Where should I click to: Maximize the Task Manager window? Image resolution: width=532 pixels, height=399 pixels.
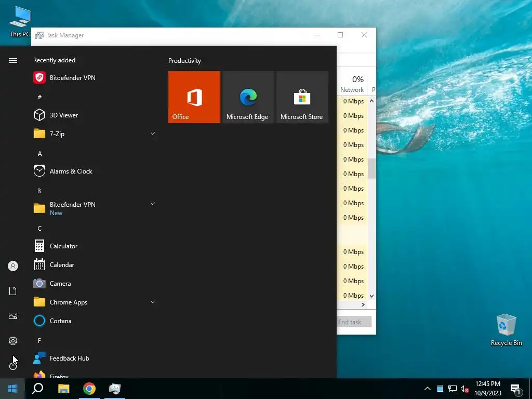pos(340,35)
